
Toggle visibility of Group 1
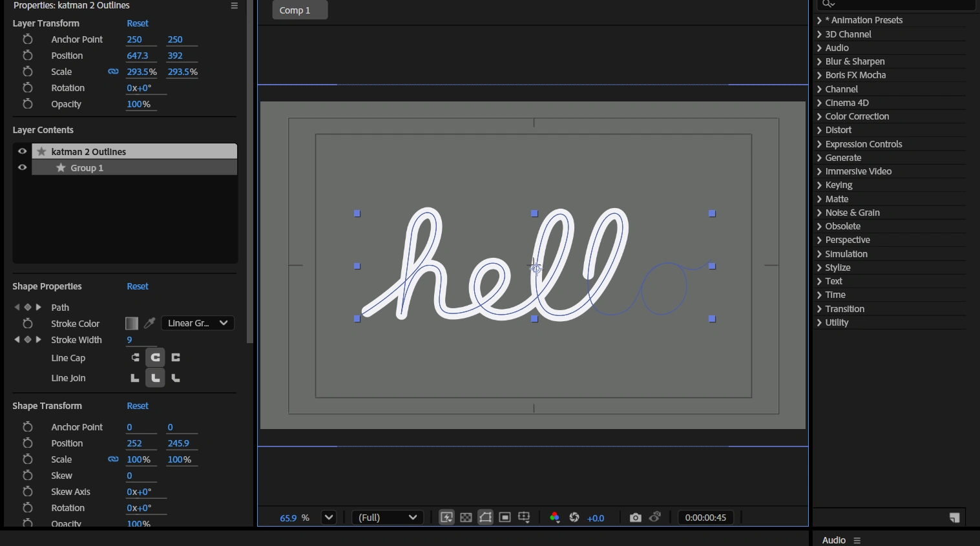tap(23, 167)
